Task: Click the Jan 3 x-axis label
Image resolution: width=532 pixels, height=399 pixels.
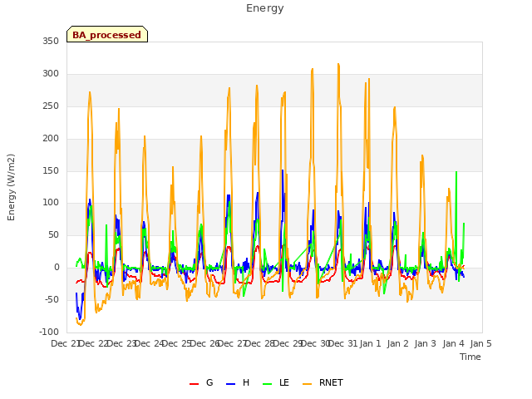Action: (426, 343)
